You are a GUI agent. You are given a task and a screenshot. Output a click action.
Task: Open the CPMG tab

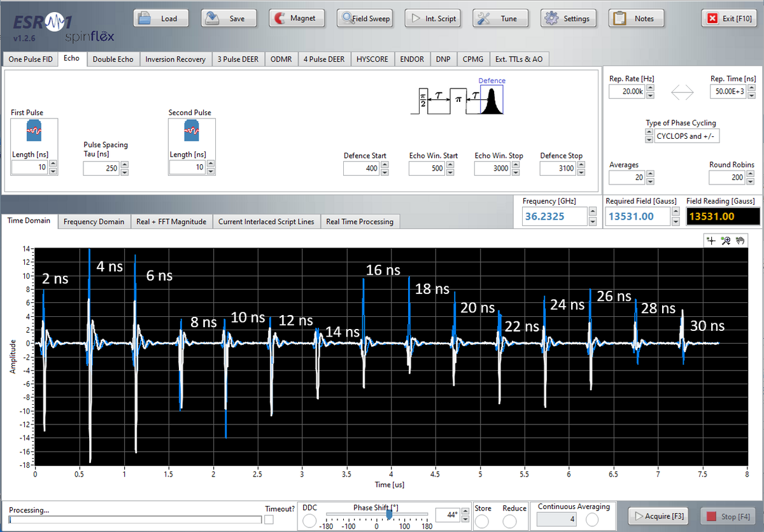pos(473,59)
